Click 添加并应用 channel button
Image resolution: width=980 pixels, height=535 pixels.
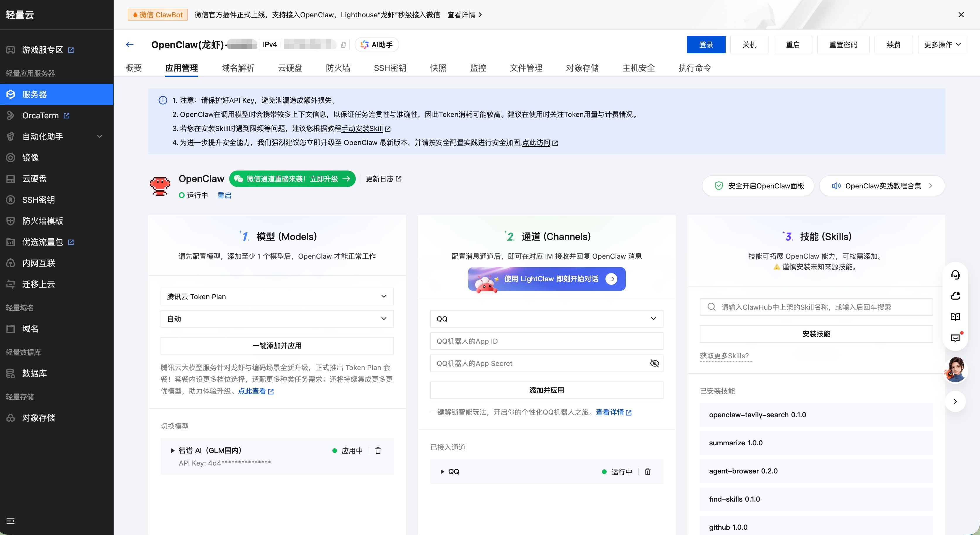tap(546, 390)
